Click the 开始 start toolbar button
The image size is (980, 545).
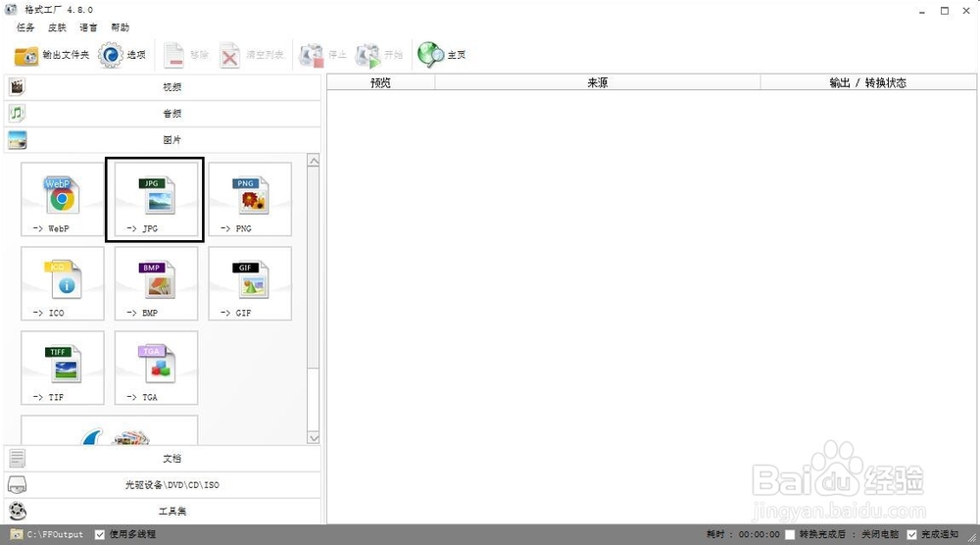378,55
